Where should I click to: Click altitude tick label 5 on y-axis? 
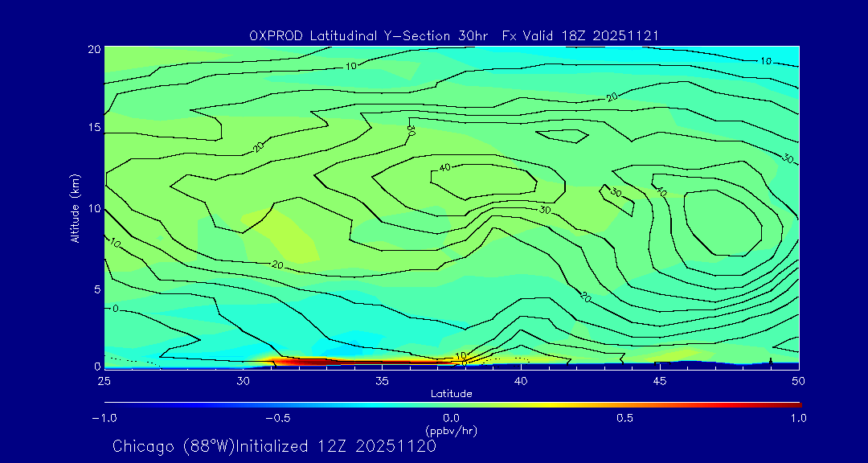click(x=95, y=289)
